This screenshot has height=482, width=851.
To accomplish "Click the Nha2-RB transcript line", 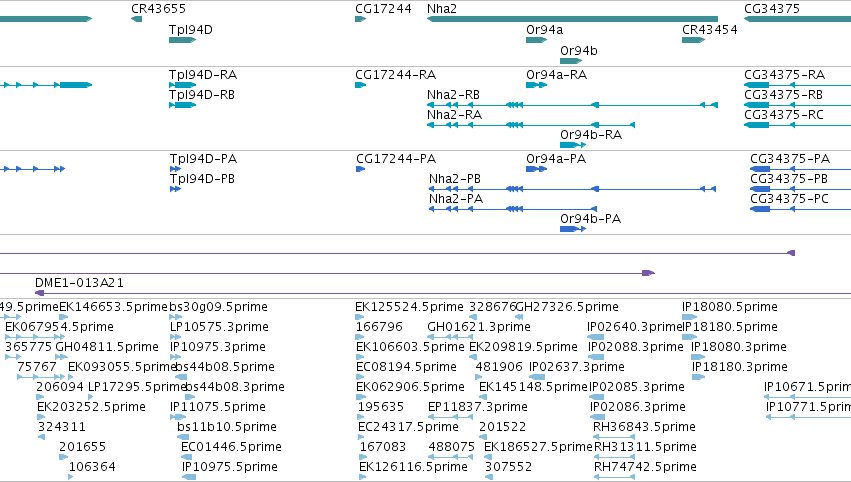I will (x=573, y=105).
